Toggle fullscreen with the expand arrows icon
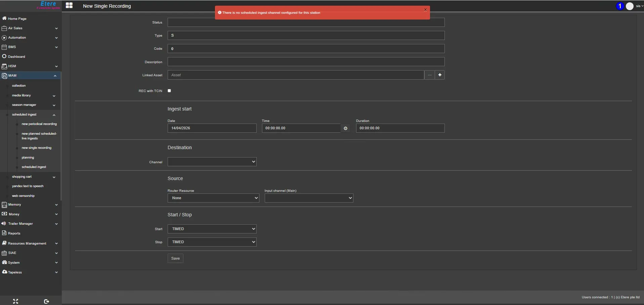The width and height of the screenshot is (644, 305). point(15,301)
